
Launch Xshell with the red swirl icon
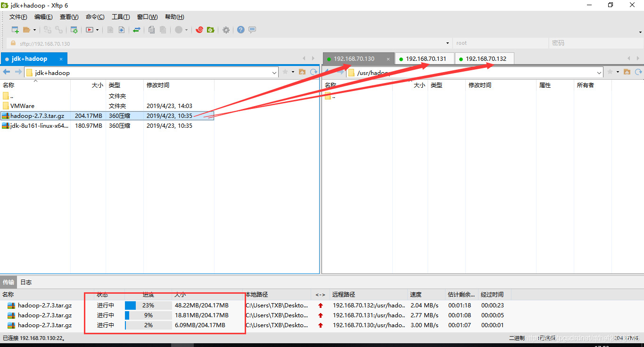coord(199,30)
